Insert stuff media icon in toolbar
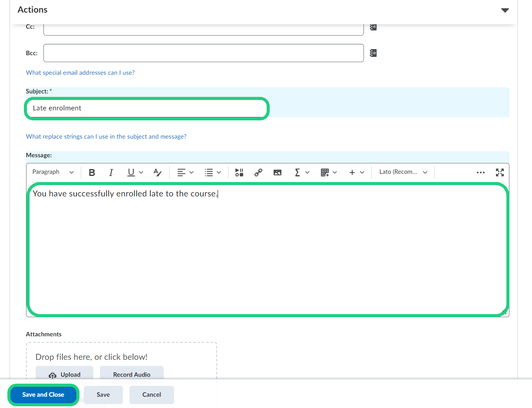532x408 pixels. tap(239, 172)
